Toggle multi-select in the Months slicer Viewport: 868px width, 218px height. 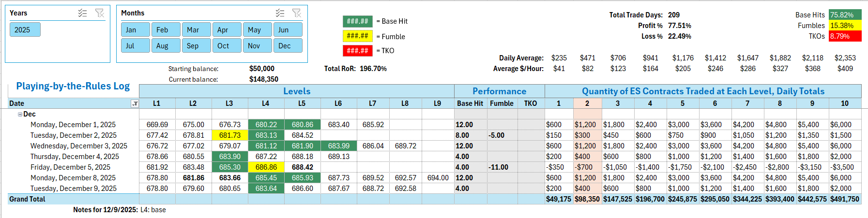(280, 13)
